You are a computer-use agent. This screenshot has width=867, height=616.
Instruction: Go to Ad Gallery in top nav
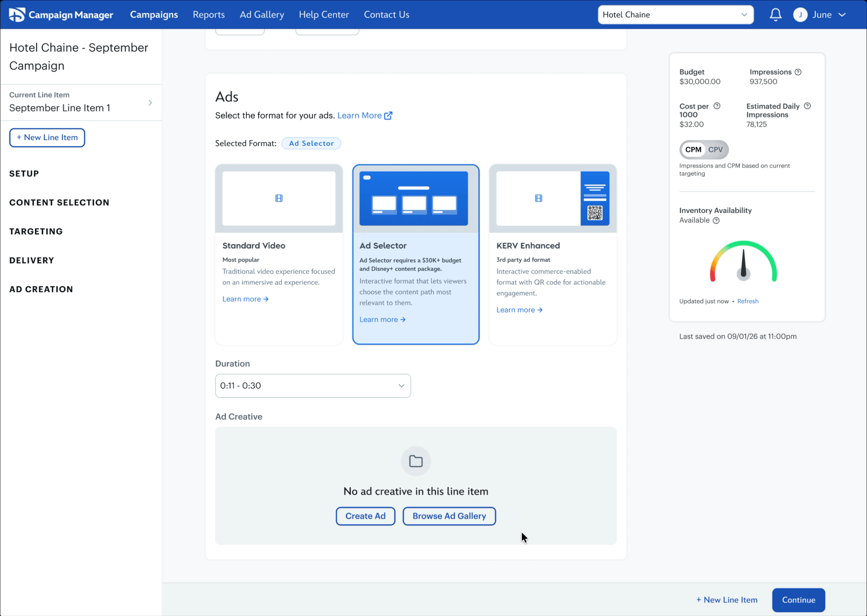tap(262, 15)
